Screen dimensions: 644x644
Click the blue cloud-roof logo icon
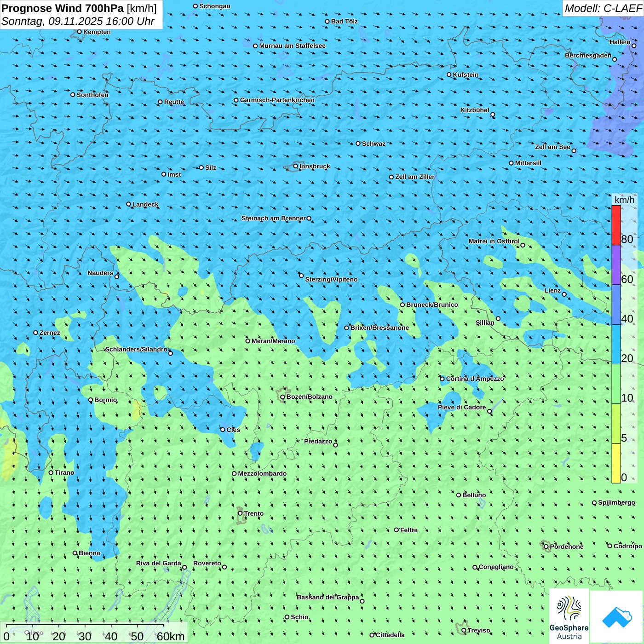coord(616,617)
